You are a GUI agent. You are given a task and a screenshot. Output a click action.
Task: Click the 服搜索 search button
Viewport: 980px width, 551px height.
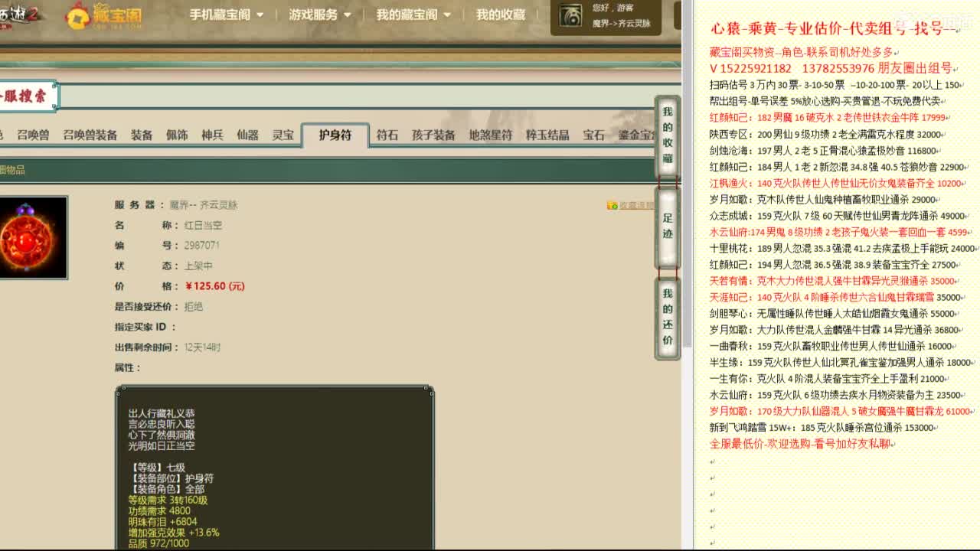click(x=28, y=96)
